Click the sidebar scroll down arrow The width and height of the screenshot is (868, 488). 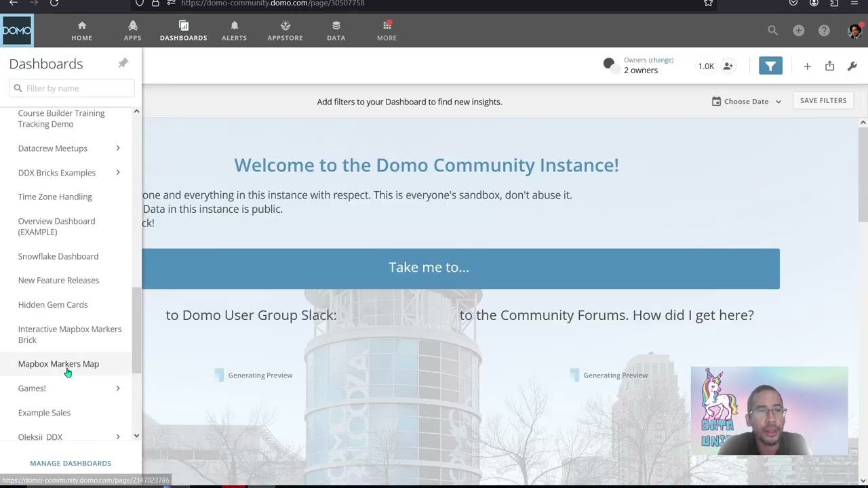tap(136, 436)
